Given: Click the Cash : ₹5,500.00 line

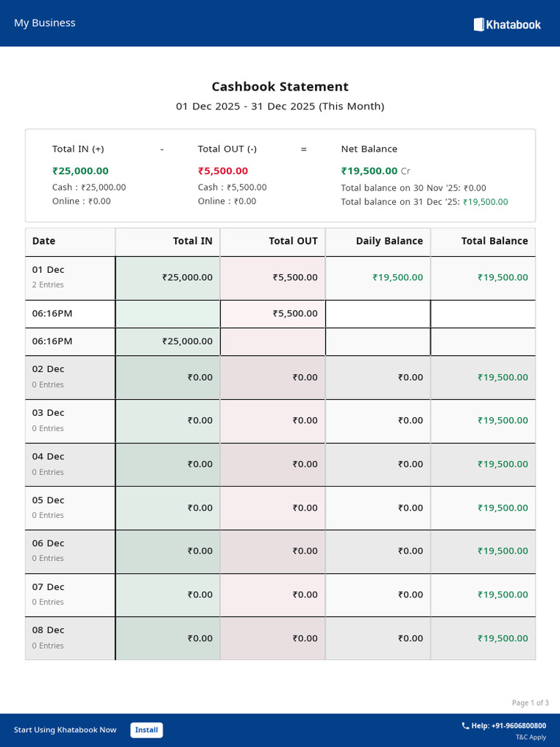Looking at the screenshot, I should click(233, 187).
